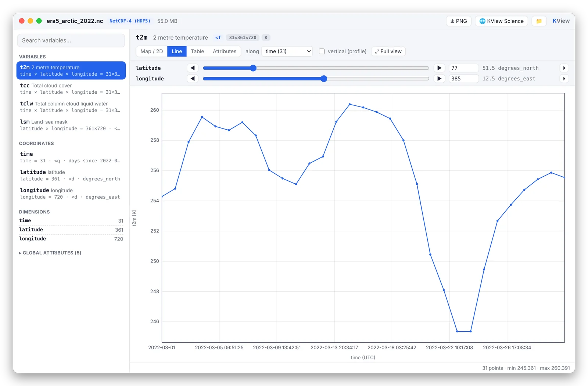Click the latitude index field 77

(x=464, y=68)
